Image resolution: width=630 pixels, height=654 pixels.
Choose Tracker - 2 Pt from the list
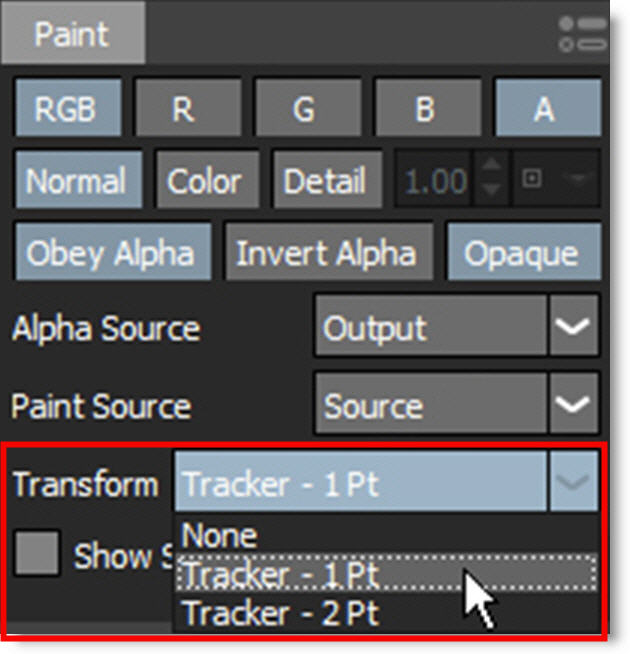tap(281, 610)
